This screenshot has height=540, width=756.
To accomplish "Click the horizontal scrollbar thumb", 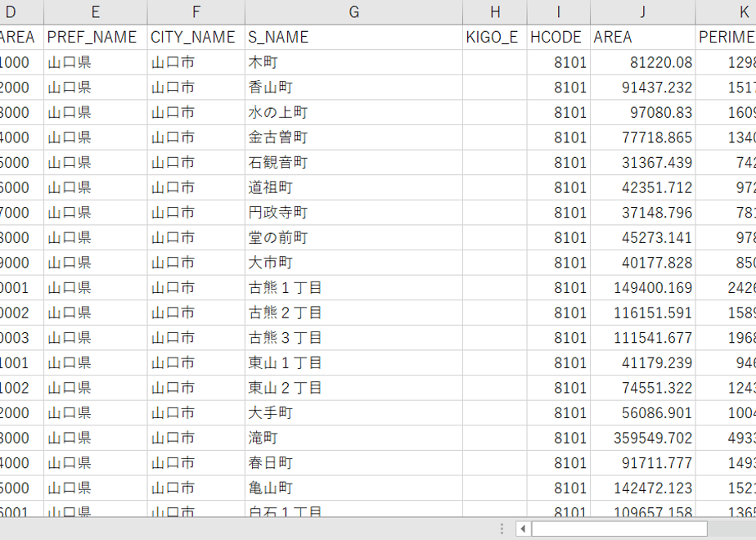I will point(619,529).
